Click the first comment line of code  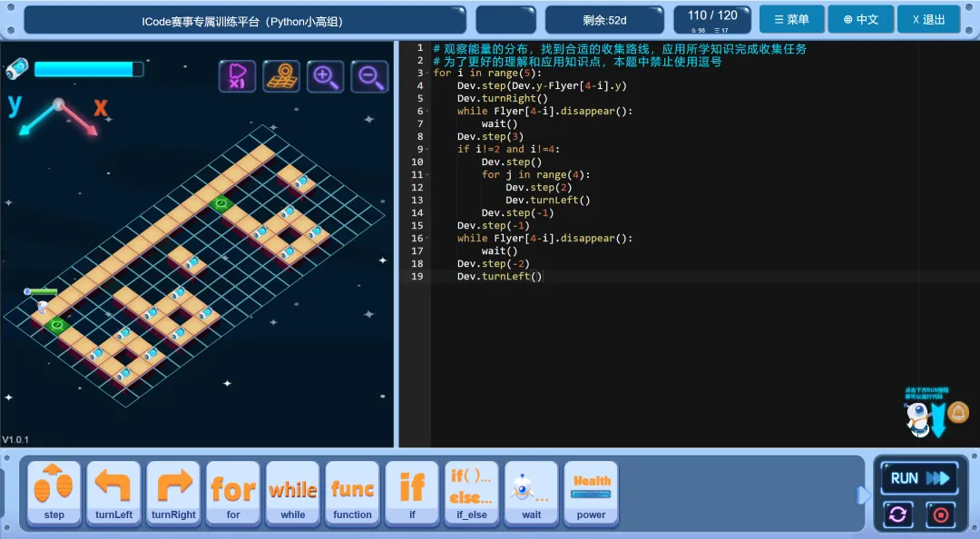click(x=620, y=48)
